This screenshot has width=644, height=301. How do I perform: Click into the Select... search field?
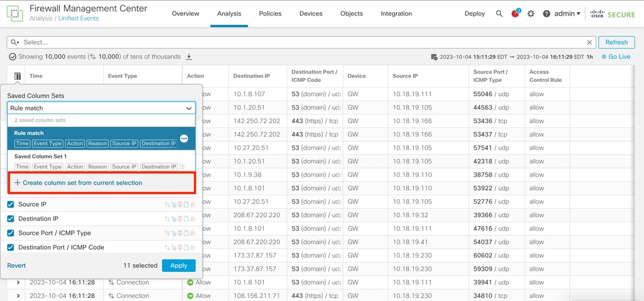301,43
